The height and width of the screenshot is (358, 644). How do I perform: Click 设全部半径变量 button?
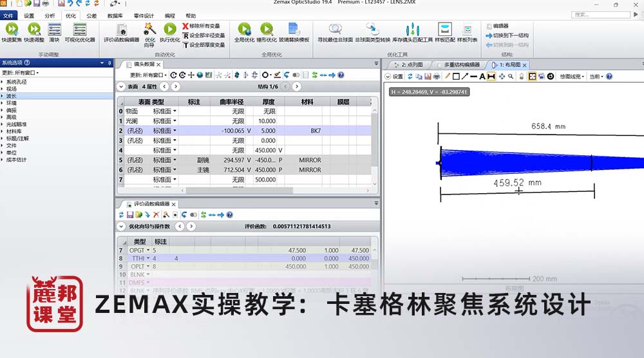[204, 35]
